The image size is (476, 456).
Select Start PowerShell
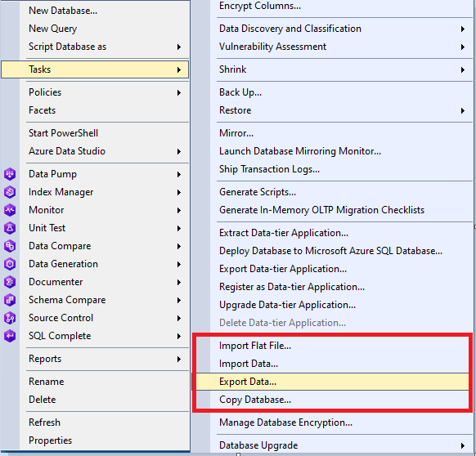pyautogui.click(x=63, y=133)
